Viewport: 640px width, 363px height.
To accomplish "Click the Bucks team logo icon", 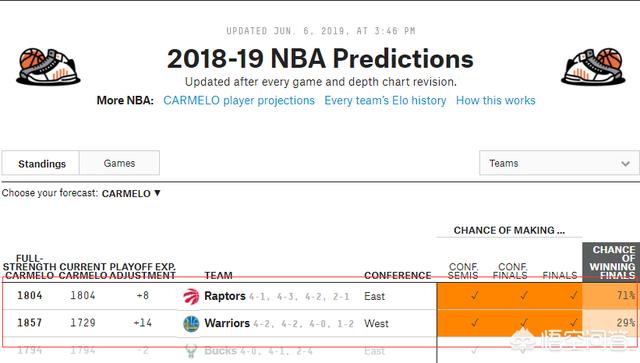I will (191, 351).
